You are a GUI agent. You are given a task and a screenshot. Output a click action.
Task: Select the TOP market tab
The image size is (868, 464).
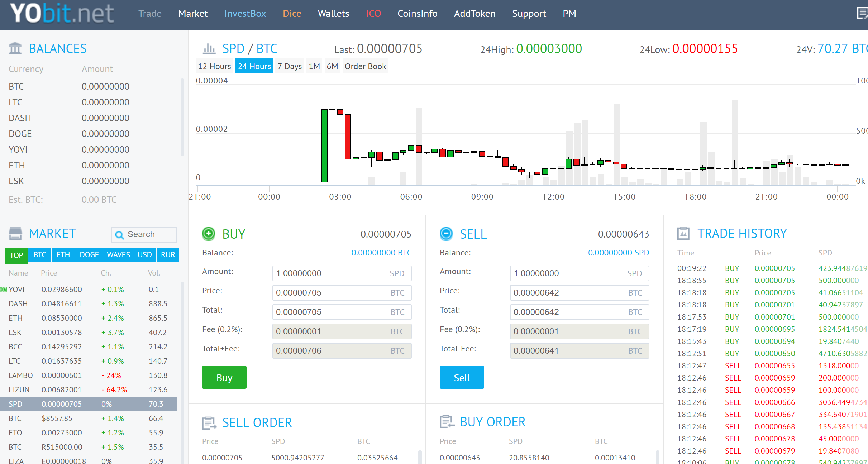16,255
